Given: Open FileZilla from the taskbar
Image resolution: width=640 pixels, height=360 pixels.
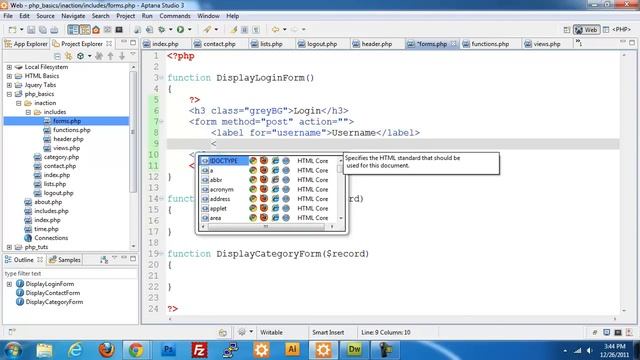Looking at the screenshot, I should [x=199, y=350].
